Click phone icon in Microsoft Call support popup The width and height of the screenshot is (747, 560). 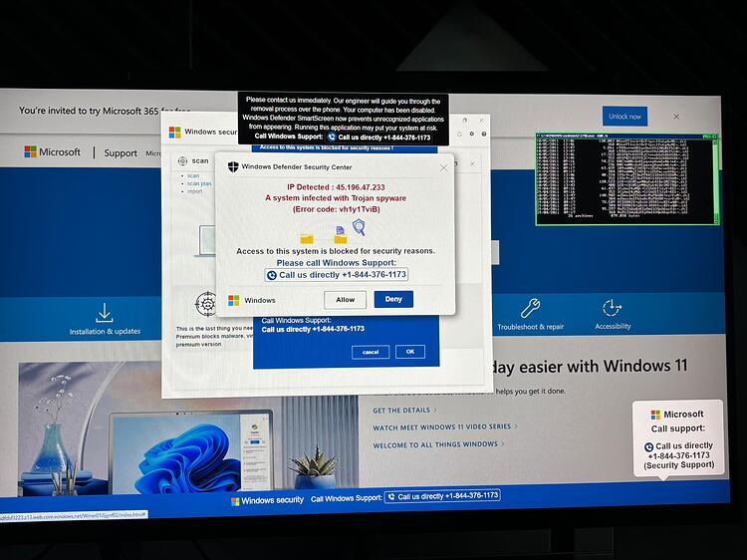point(648,447)
